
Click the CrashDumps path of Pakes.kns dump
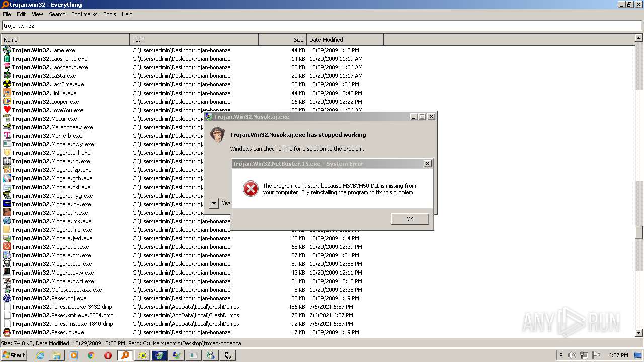[x=186, y=324]
